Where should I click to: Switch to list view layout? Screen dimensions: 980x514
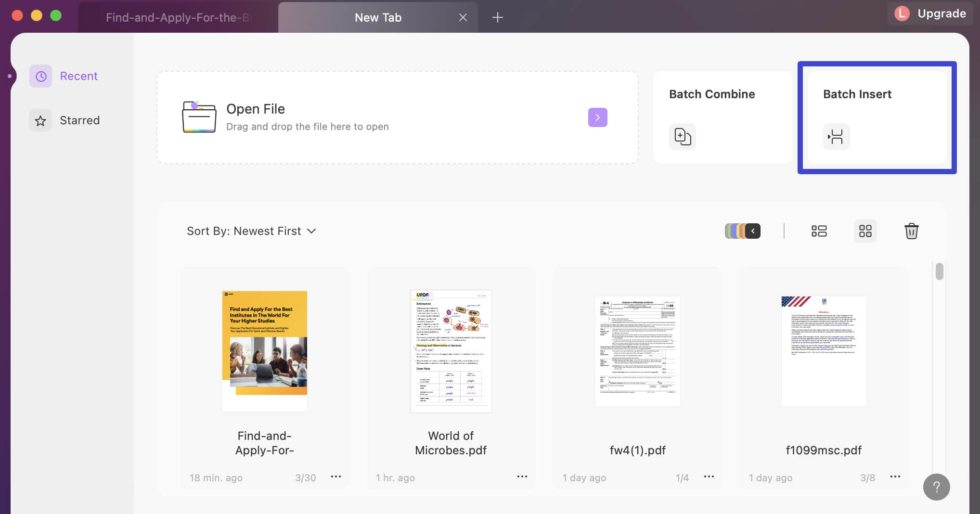tap(819, 231)
